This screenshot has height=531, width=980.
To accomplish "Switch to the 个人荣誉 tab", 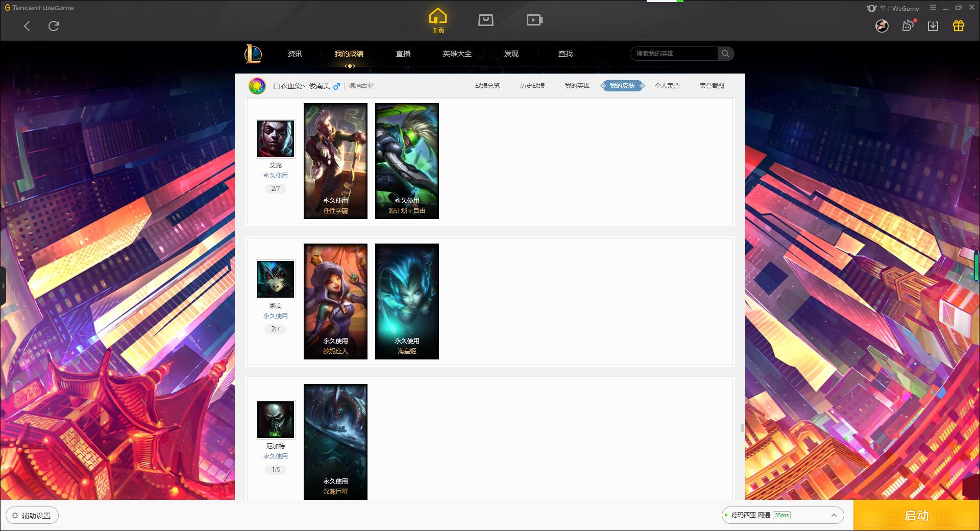I will tap(667, 86).
